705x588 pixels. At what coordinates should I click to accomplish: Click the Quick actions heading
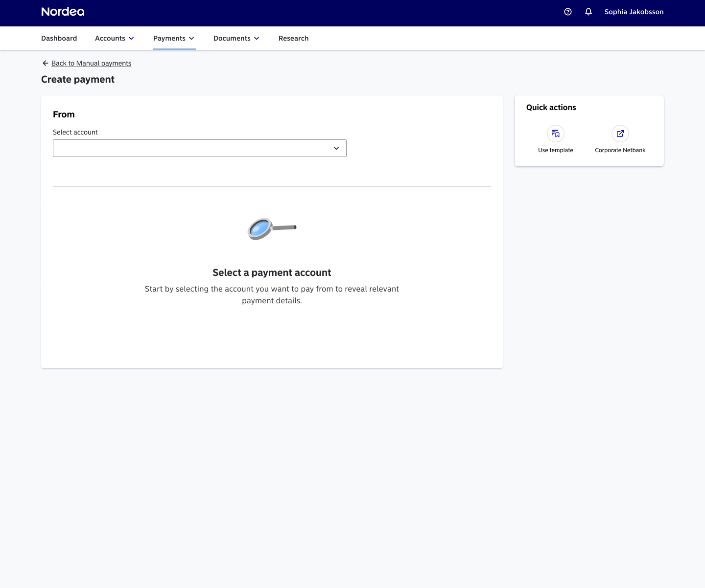[x=551, y=107]
